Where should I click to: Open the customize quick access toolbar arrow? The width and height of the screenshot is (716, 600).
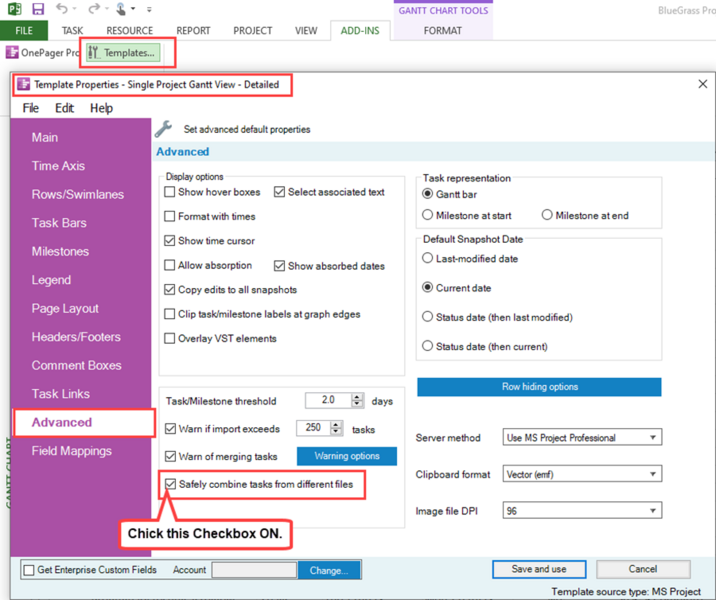pos(149,9)
